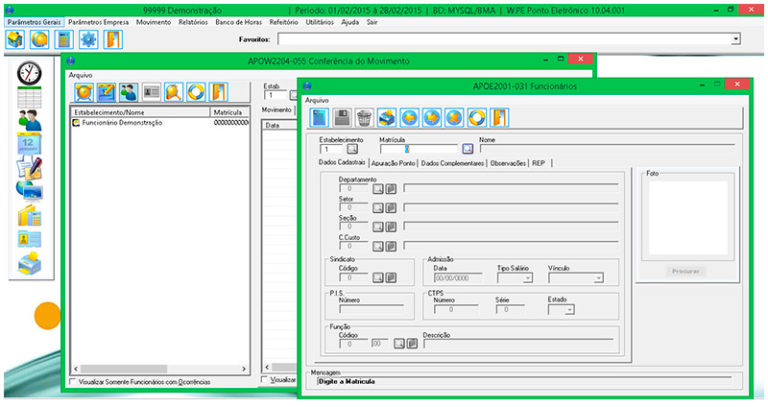
Task: Click the gear settings icon in main toolbar
Action: [88, 39]
